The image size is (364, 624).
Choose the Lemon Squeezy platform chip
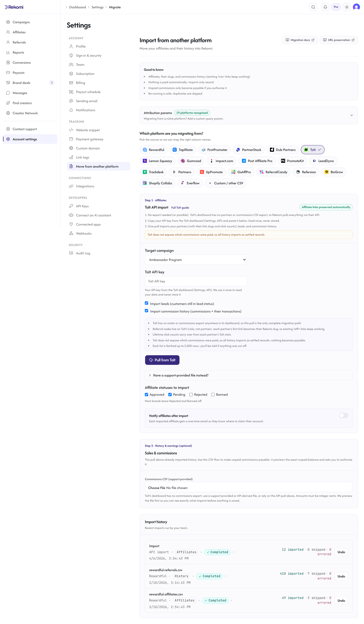157,161
